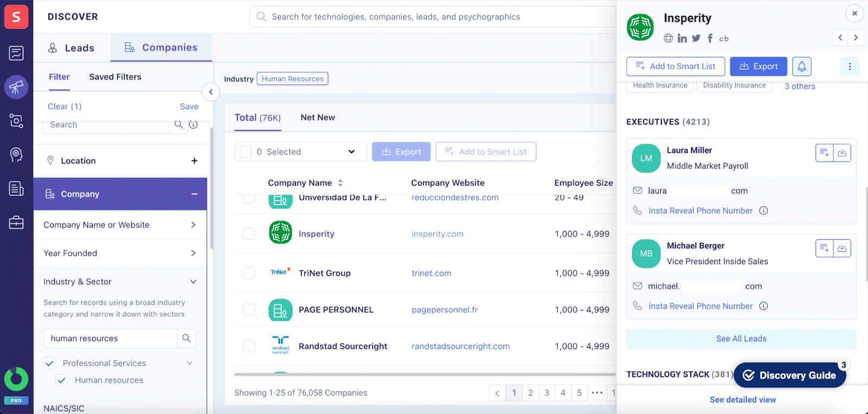Open See detailed view link
The width and height of the screenshot is (868, 414).
[743, 400]
